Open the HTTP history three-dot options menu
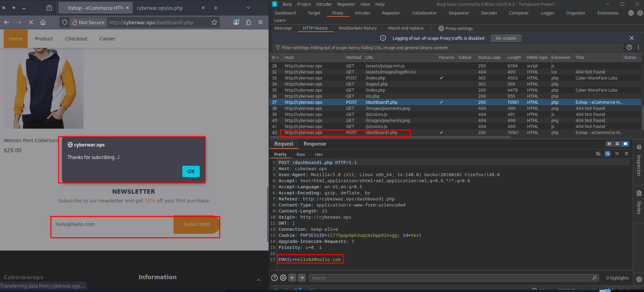Image resolution: width=644 pixels, height=292 pixels. point(638,47)
